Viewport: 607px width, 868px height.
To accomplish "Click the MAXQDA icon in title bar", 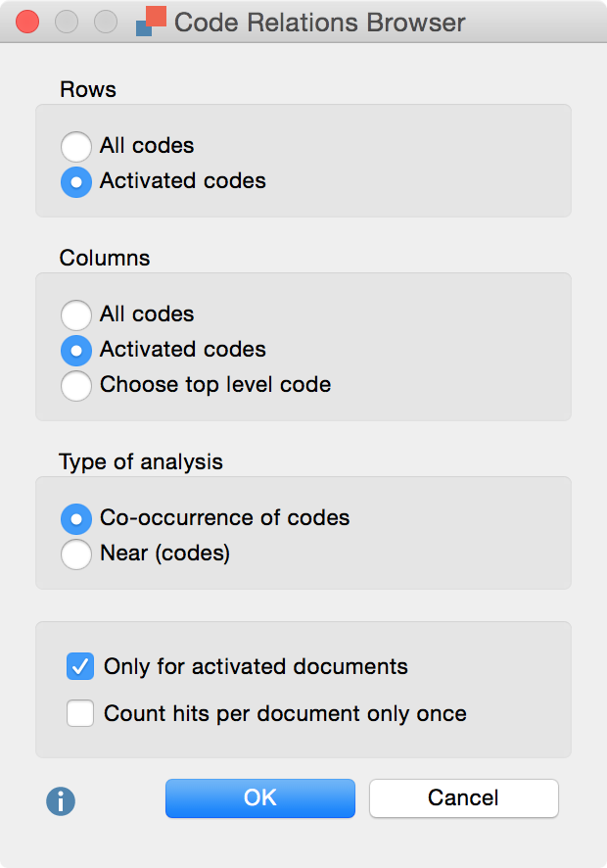I will pos(151,22).
